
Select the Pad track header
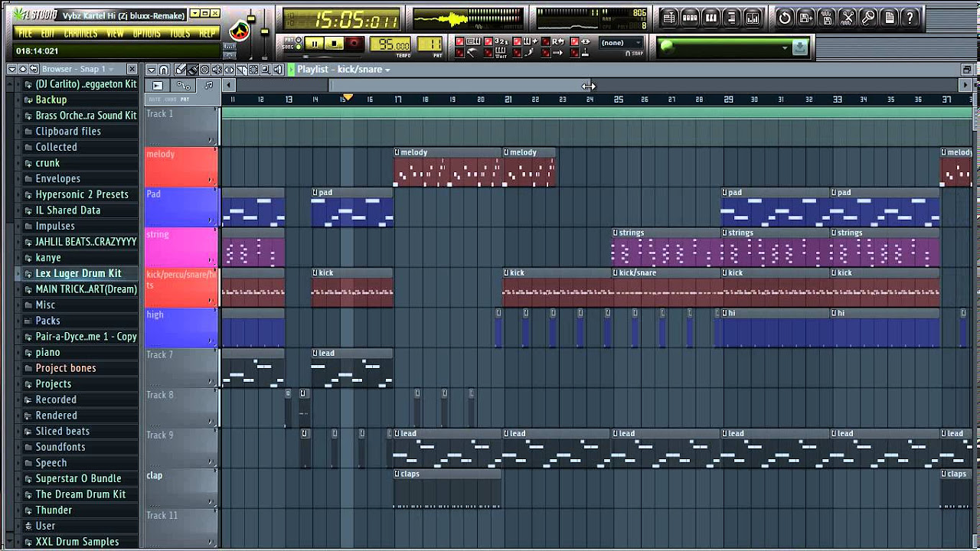181,207
